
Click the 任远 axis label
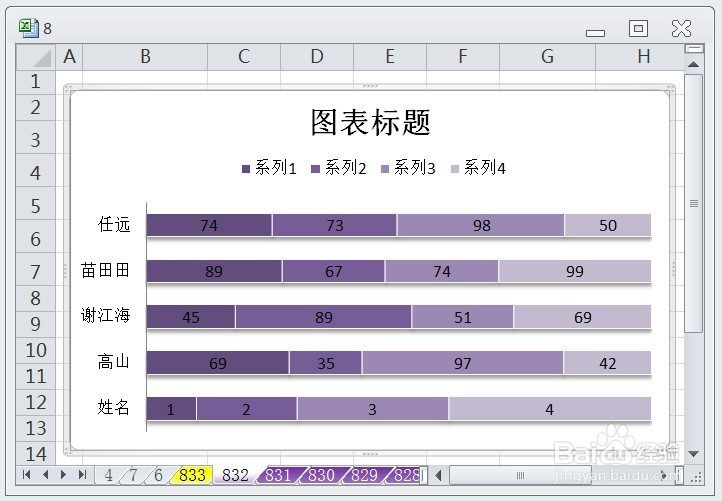click(x=114, y=225)
